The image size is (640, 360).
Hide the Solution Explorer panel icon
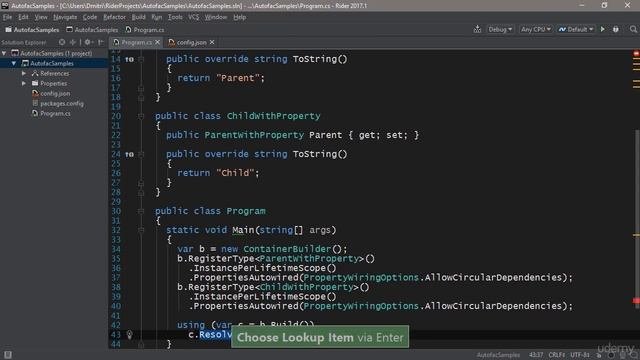click(x=101, y=42)
